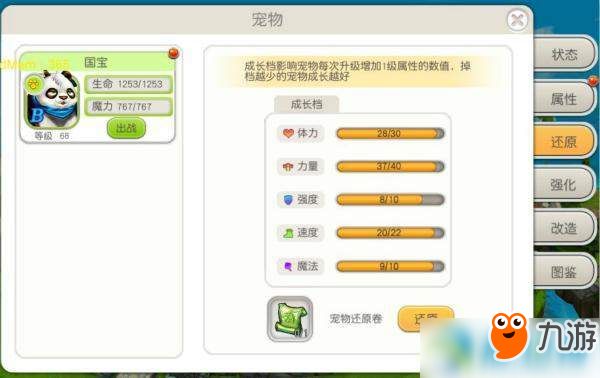Tap the green 出战 button
This screenshot has height=378, width=600.
click(x=126, y=128)
